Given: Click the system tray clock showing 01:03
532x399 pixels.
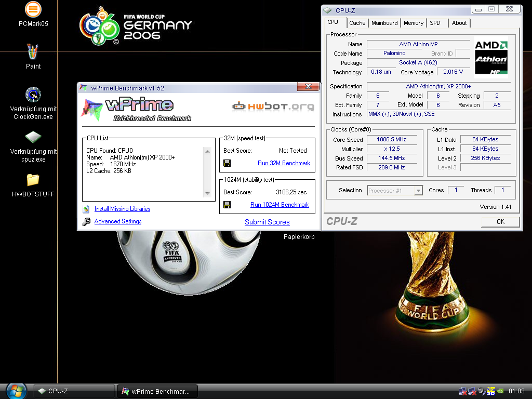Looking at the screenshot, I should coord(516,391).
